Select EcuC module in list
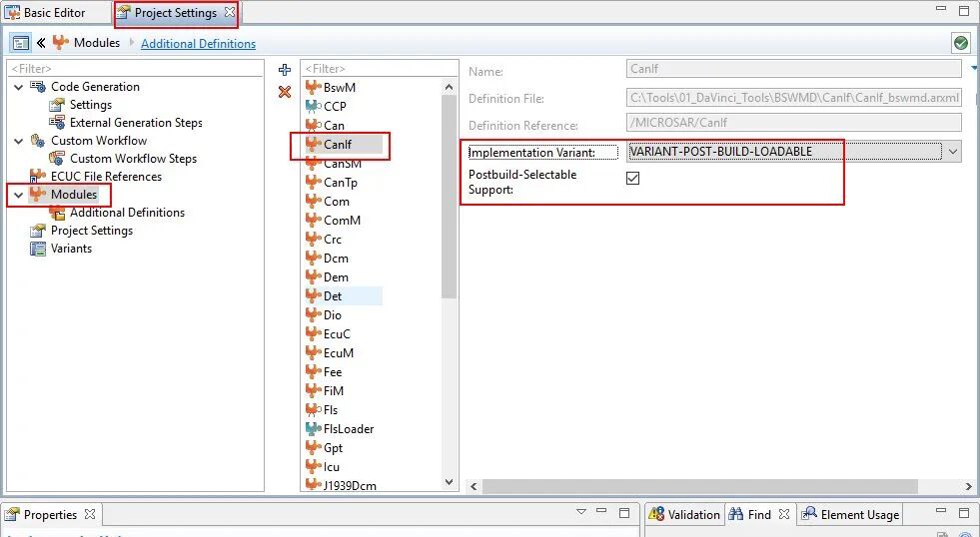 tap(337, 333)
